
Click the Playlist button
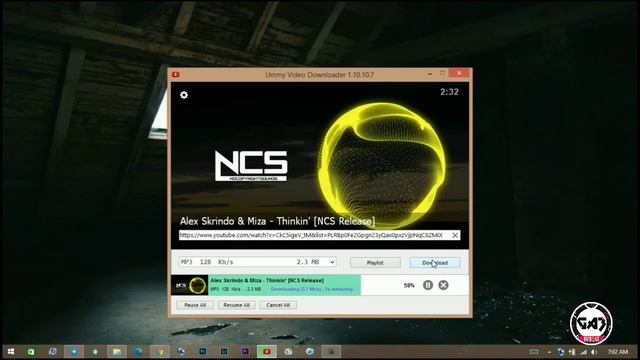(x=375, y=263)
